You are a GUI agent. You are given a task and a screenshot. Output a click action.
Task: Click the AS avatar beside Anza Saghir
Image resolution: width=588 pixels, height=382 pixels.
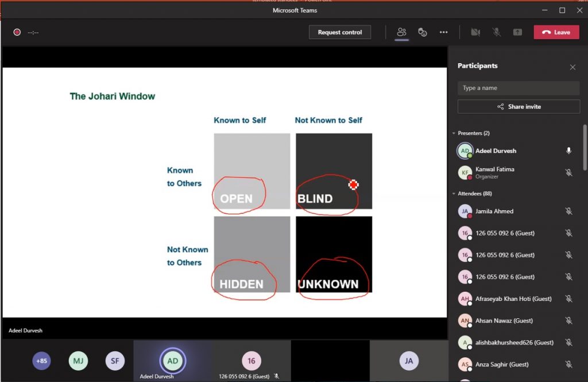point(465,364)
